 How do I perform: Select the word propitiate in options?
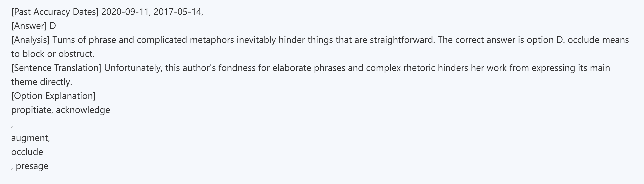pyautogui.click(x=31, y=110)
